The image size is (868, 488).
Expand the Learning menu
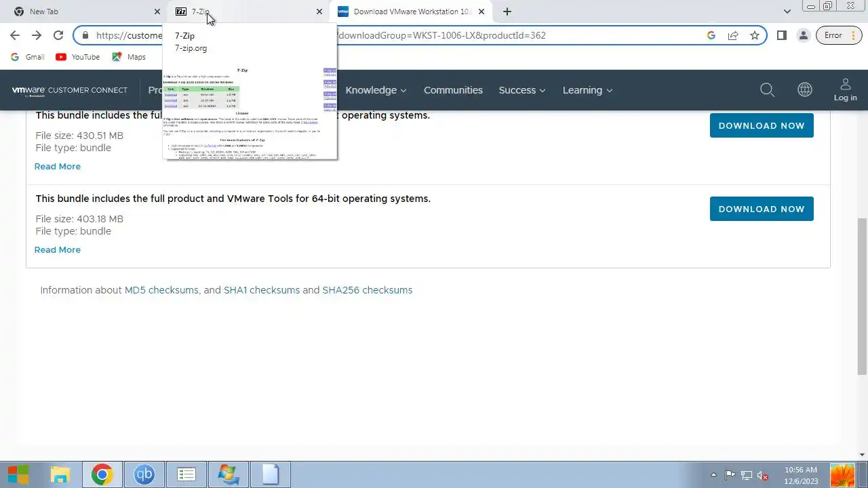click(x=587, y=90)
